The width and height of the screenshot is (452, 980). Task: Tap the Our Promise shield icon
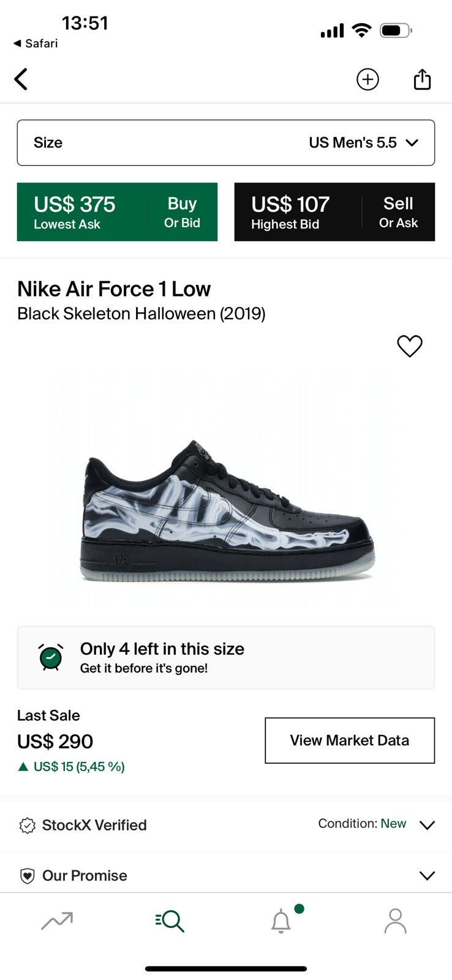(x=28, y=876)
